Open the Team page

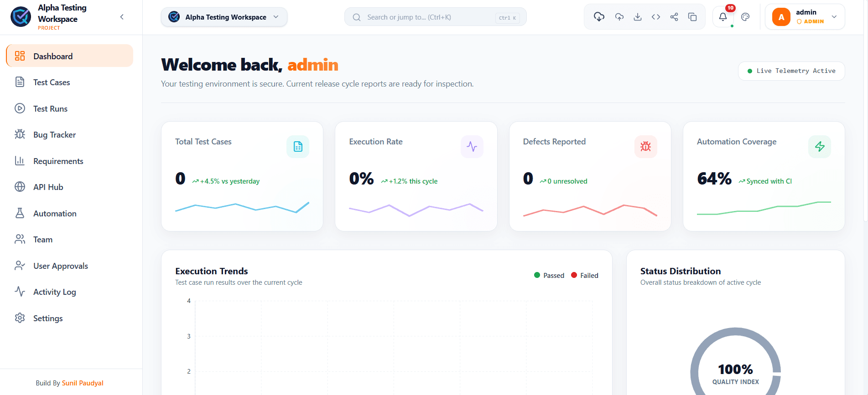(x=70, y=239)
